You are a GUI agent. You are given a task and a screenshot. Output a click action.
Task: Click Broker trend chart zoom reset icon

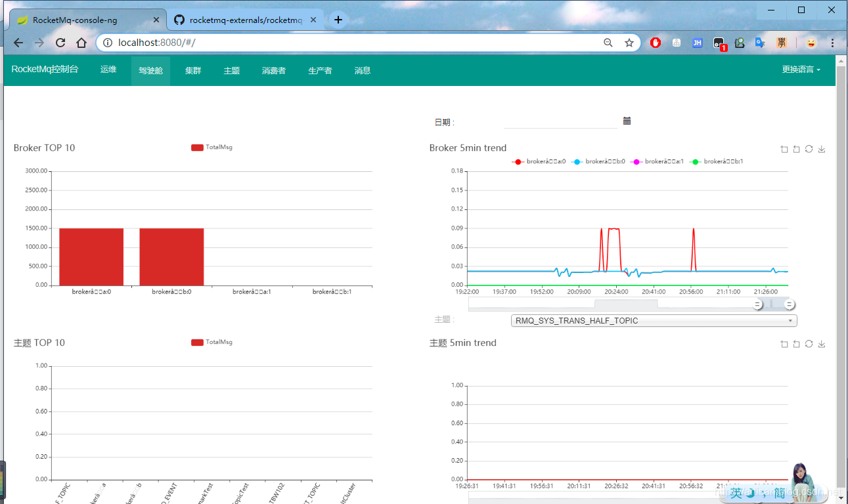(x=796, y=149)
